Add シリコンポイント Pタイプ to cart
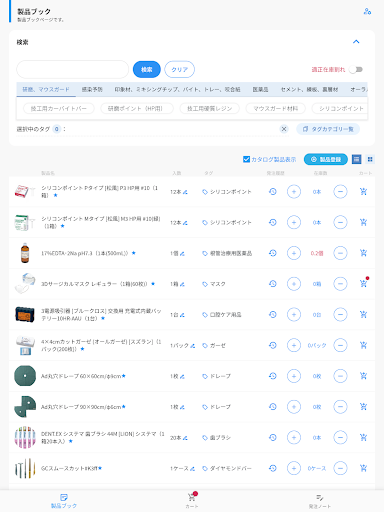384x512 pixels. coord(363,192)
